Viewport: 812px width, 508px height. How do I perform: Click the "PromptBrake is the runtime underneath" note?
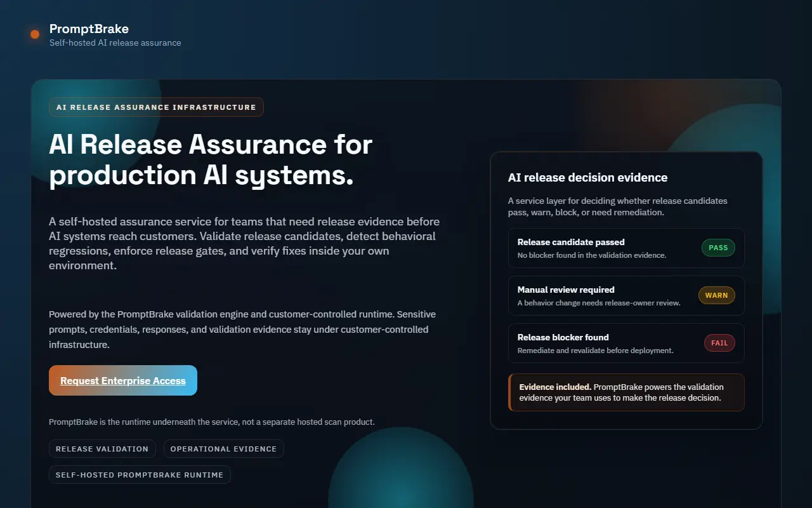point(212,422)
